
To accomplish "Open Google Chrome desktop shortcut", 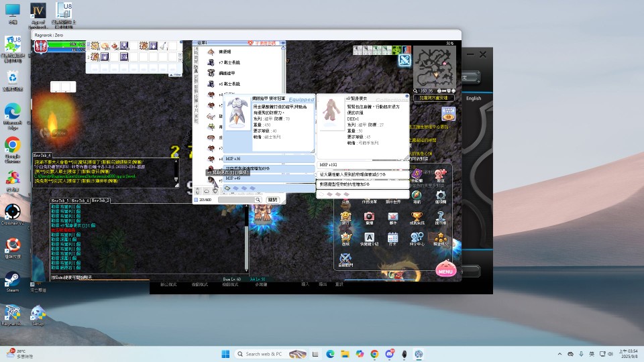I will pos(13,151).
